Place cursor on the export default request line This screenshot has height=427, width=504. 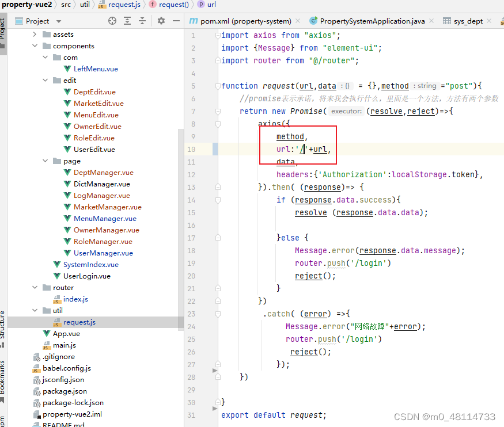pos(274,415)
